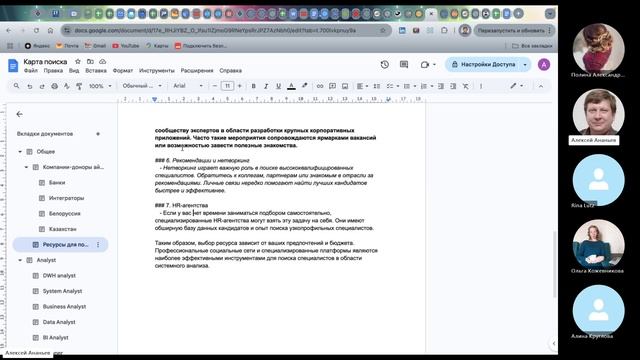
Task: Open the Вставка menu
Action: point(96,71)
